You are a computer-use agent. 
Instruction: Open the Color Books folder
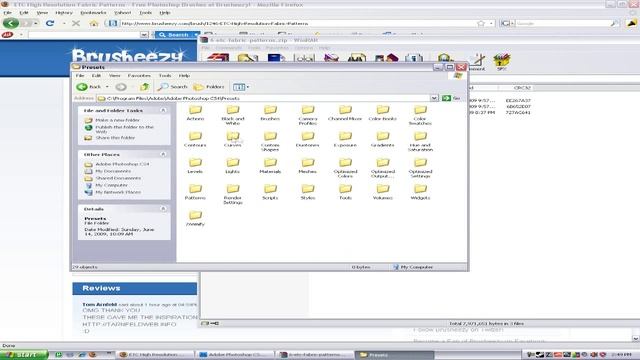(383, 113)
